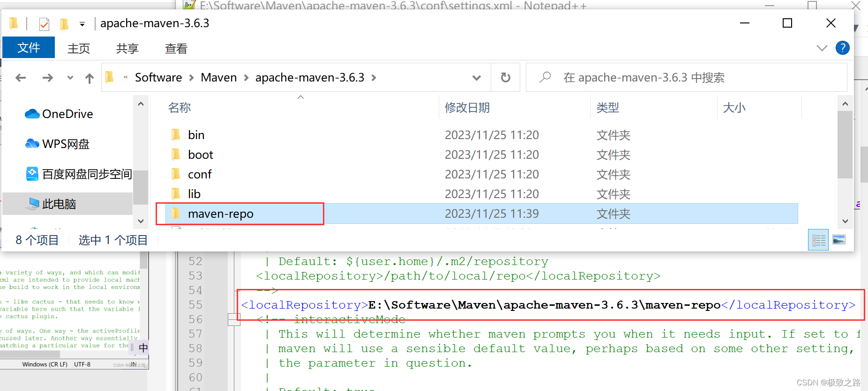Viewport: 868px width, 391px height.
Task: Sort by 名称 column header
Action: [x=180, y=108]
